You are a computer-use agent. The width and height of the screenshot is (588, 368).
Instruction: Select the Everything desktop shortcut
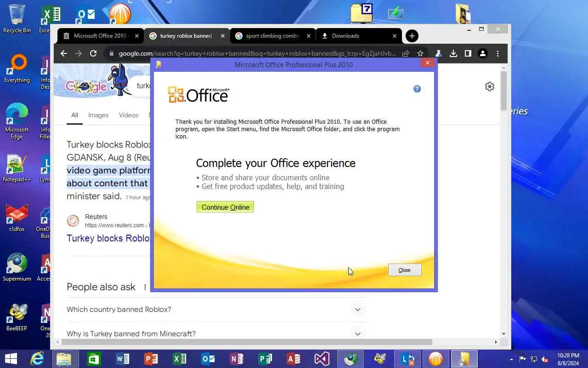click(17, 68)
